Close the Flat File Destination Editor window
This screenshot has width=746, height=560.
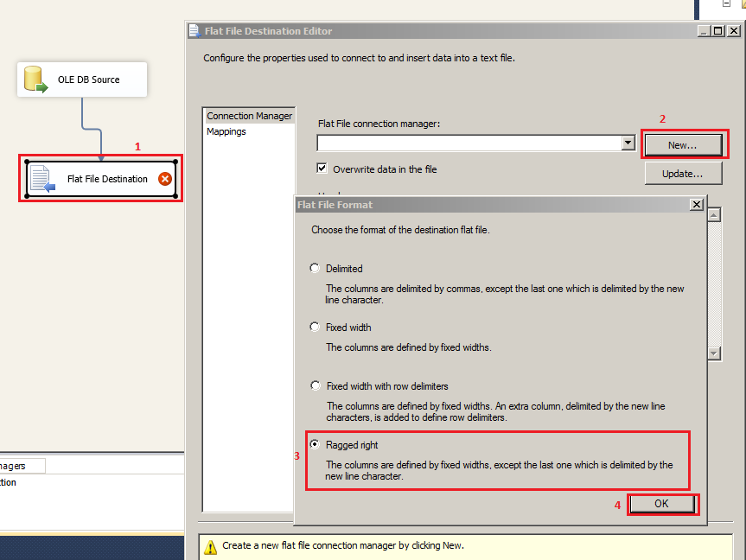(734, 31)
